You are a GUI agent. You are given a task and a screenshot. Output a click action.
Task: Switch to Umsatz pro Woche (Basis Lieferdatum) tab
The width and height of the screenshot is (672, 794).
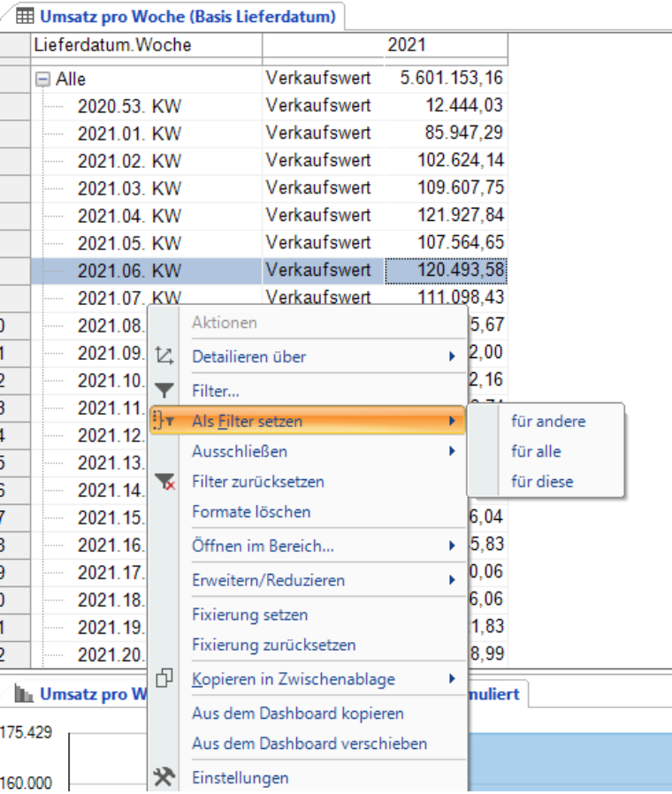click(187, 17)
